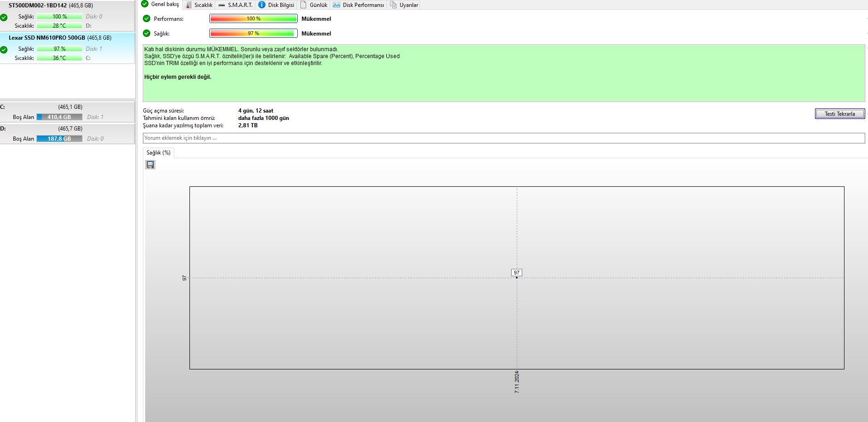Image resolution: width=868 pixels, height=422 pixels.
Task: Click the status check icon of Lexar SSD disk
Action: (x=4, y=50)
